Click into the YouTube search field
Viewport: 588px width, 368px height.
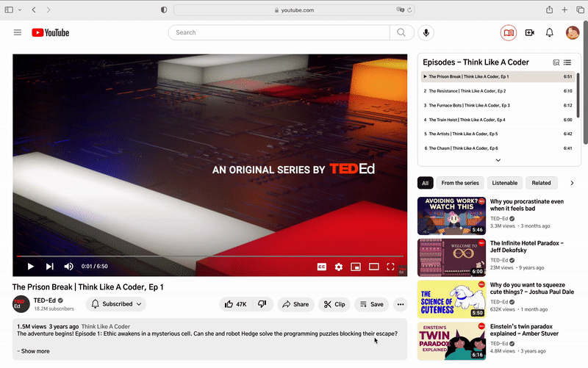(279, 32)
